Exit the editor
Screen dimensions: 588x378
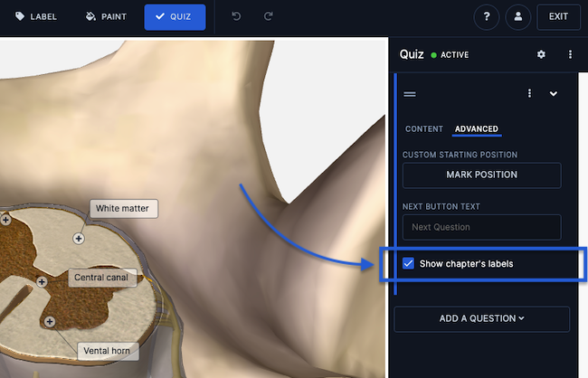coord(558,17)
